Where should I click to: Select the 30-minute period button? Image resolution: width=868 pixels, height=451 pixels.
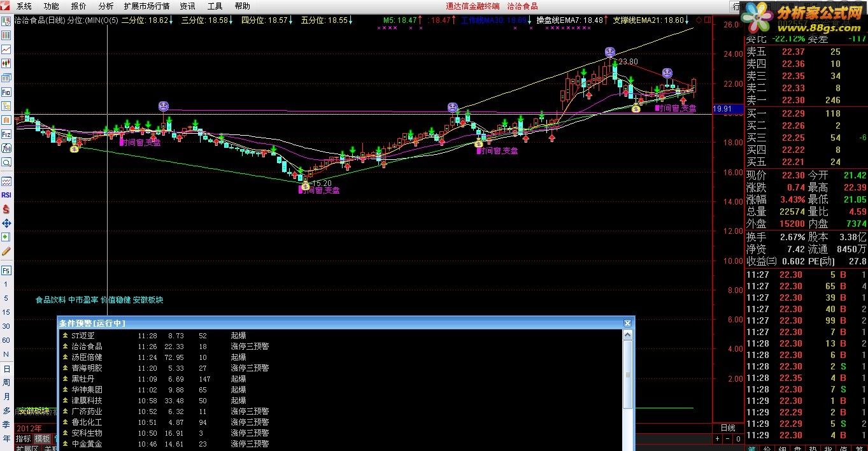(x=6, y=326)
